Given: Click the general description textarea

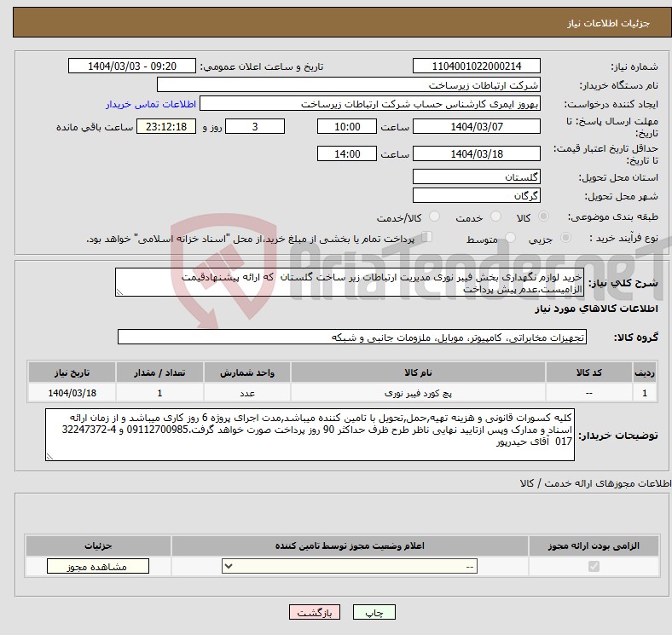Looking at the screenshot, I should click(x=350, y=282).
